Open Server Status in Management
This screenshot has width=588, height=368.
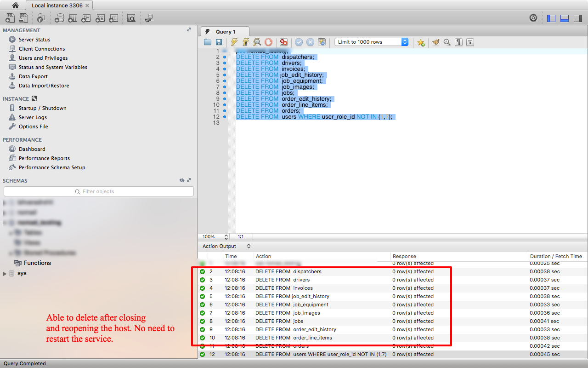coord(34,40)
